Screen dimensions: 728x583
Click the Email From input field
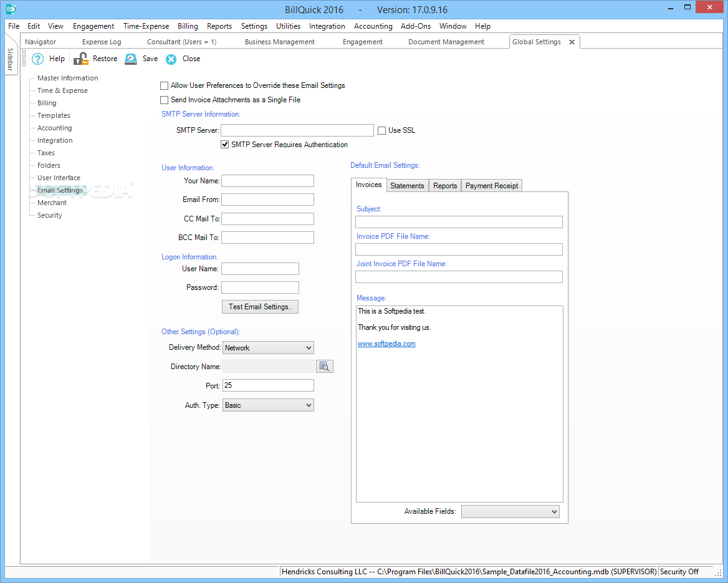click(267, 200)
